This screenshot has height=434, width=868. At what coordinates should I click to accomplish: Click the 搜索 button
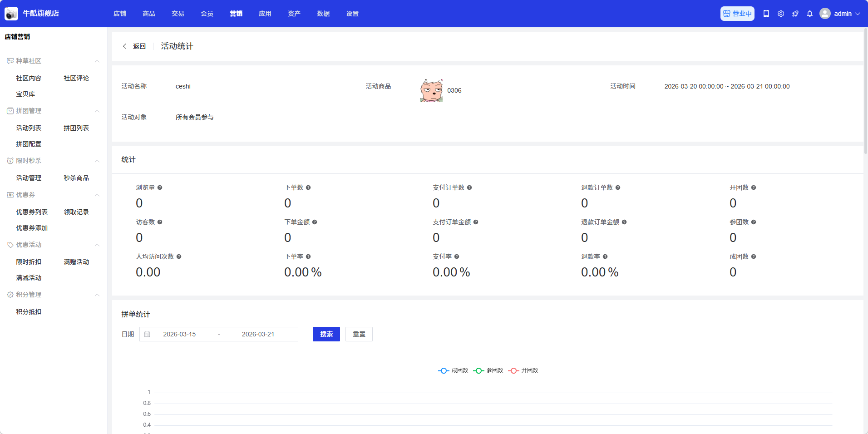click(326, 334)
